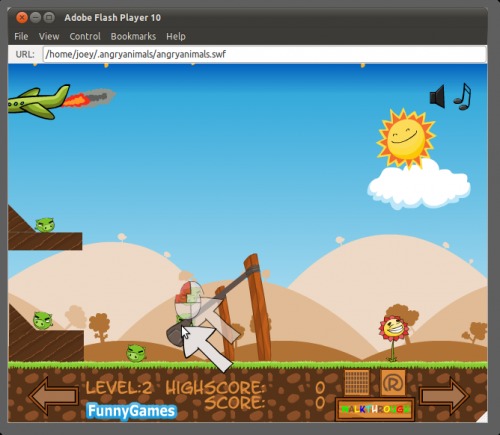
Task: Restart level with the R icon
Action: 393,382
